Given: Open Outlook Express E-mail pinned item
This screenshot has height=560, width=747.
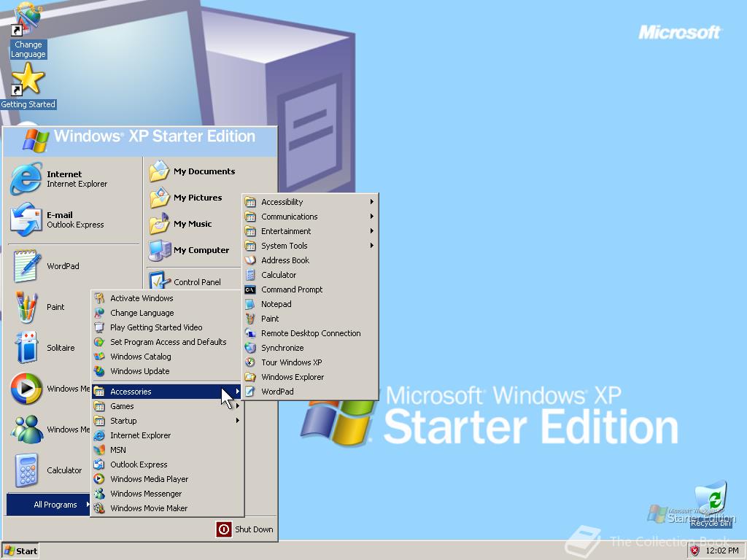Looking at the screenshot, I should point(72,219).
